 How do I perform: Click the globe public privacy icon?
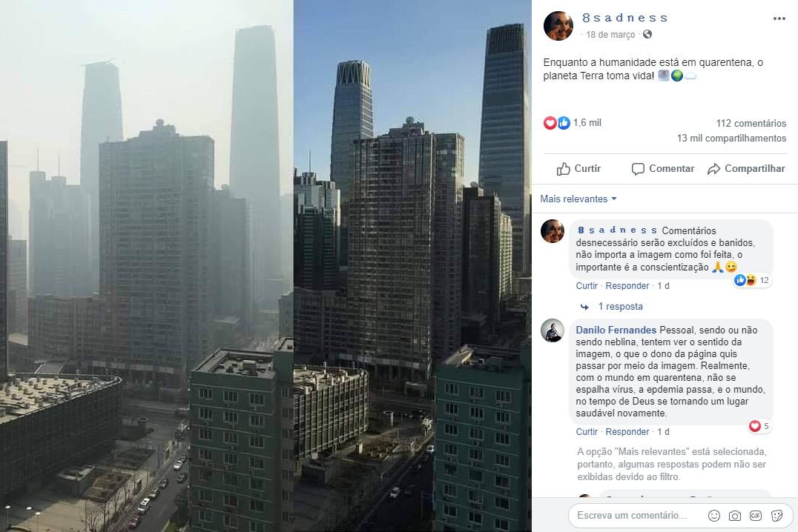(x=647, y=34)
